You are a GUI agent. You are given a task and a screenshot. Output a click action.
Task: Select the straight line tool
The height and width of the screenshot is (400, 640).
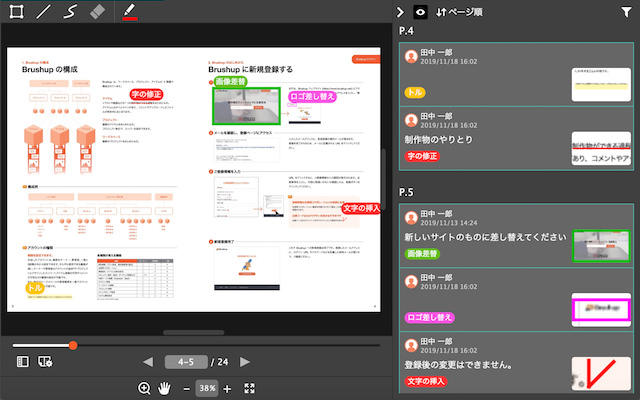click(43, 11)
